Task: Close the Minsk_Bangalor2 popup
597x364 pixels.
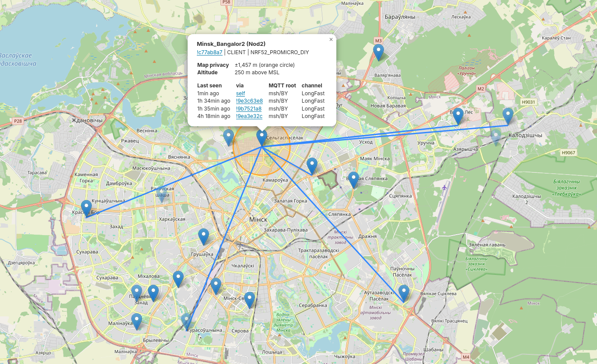Action: [x=331, y=39]
